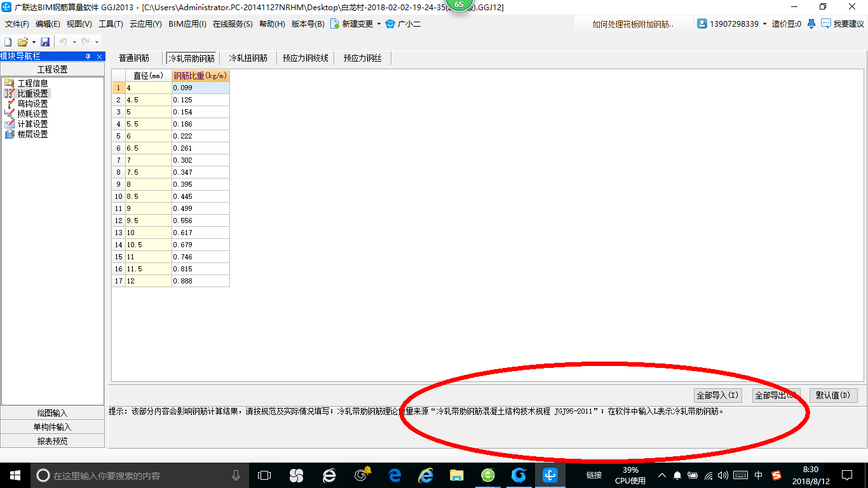Click the notification bell icon in header
The height and width of the screenshot is (488, 868).
811,24
